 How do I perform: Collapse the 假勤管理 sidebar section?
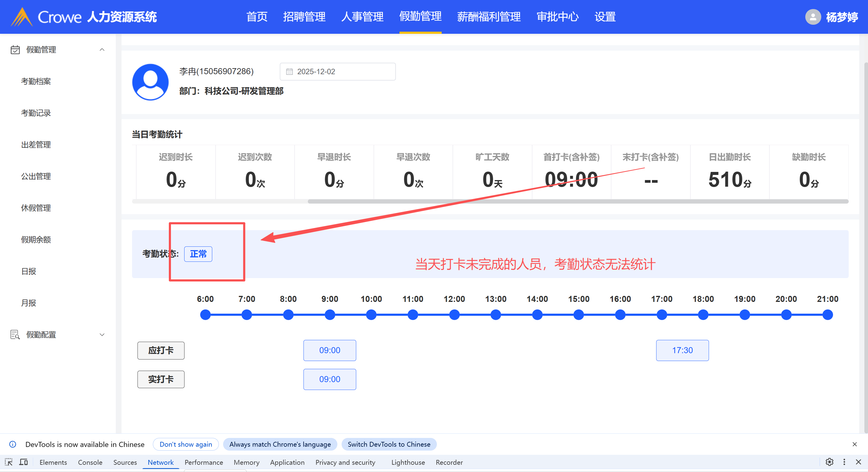point(102,49)
